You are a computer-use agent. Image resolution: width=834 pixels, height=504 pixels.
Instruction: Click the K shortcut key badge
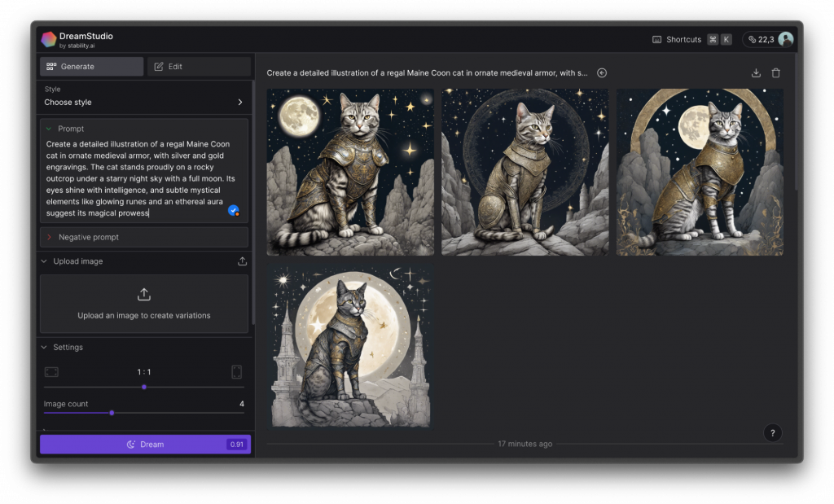(726, 39)
